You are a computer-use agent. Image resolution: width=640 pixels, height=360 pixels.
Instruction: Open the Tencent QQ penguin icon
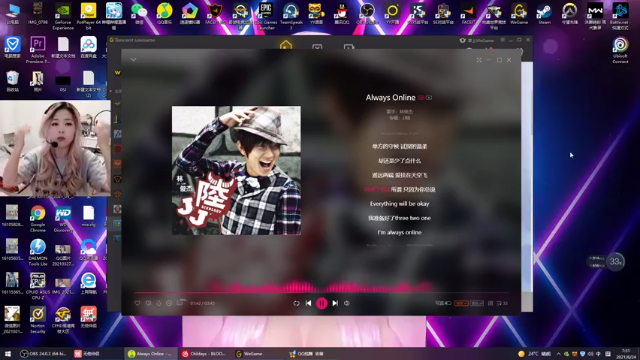point(342,15)
